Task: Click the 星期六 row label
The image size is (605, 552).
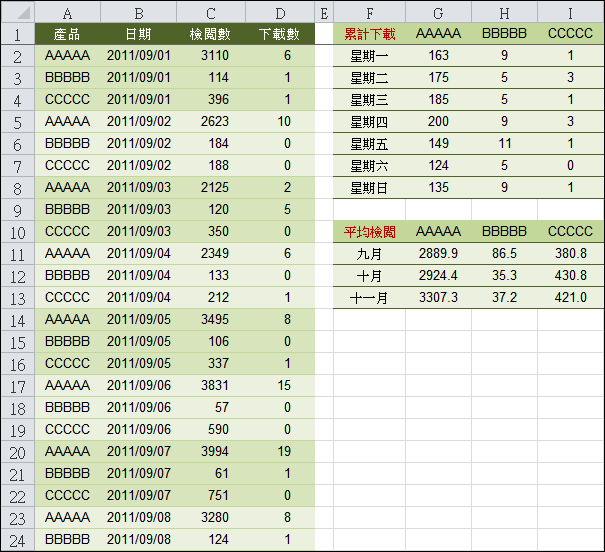Action: click(x=370, y=165)
